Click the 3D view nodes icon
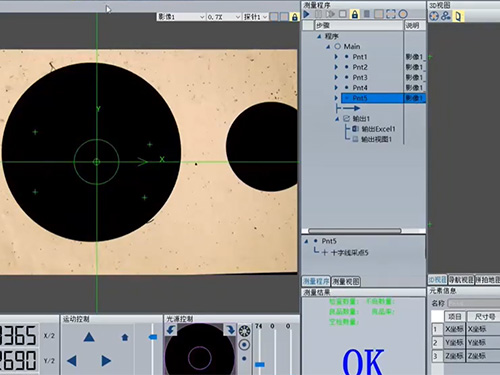This screenshot has width=500, height=375. [x=446, y=16]
